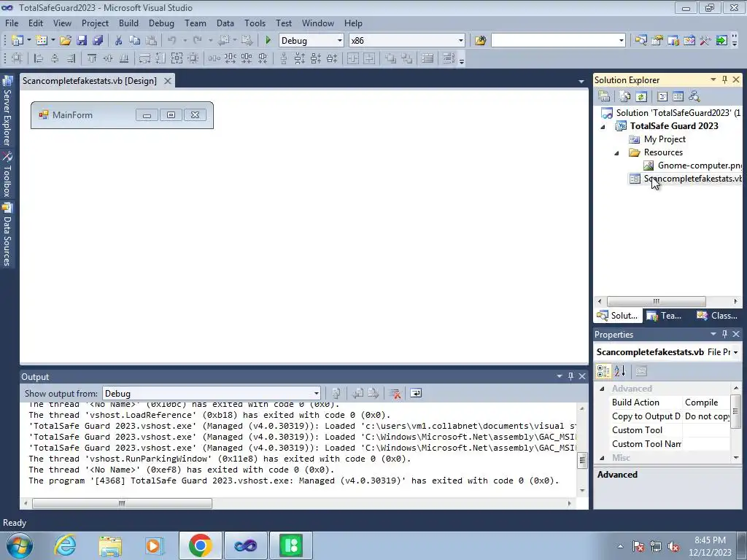
Task: Open Solution Explorer from the main toolbar
Action: [640, 41]
